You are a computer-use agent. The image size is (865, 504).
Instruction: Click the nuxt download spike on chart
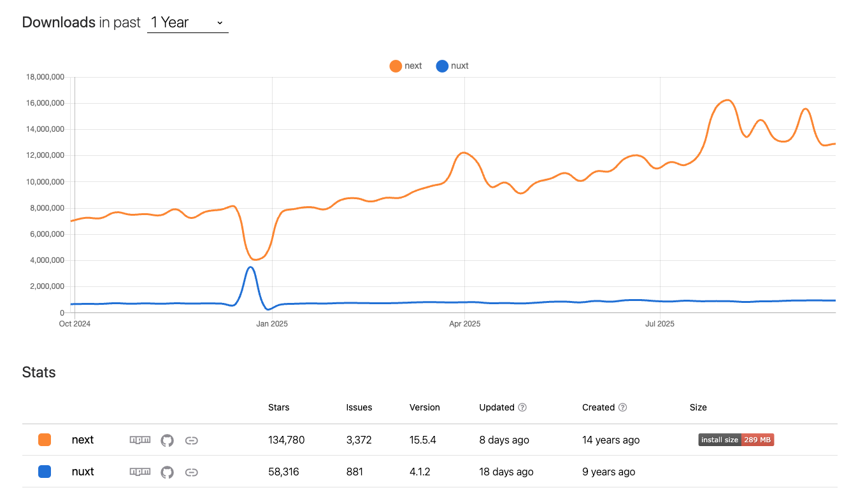click(251, 268)
